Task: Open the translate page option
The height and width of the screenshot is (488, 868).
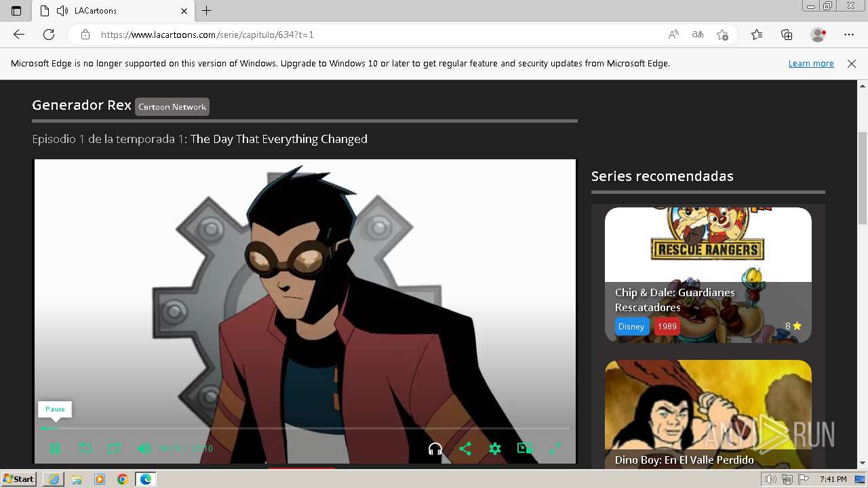Action: coord(698,35)
